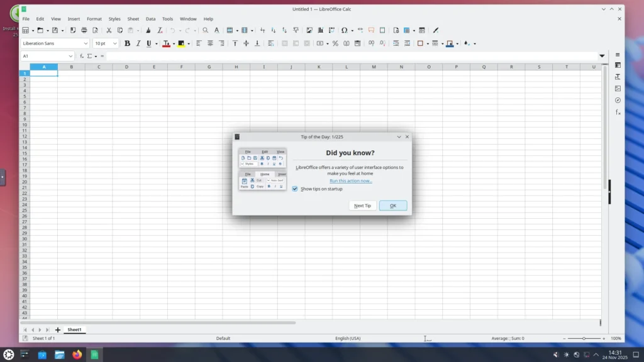The height and width of the screenshot is (362, 644).
Task: Format cells as percent using the toolbar
Action: tap(335, 43)
